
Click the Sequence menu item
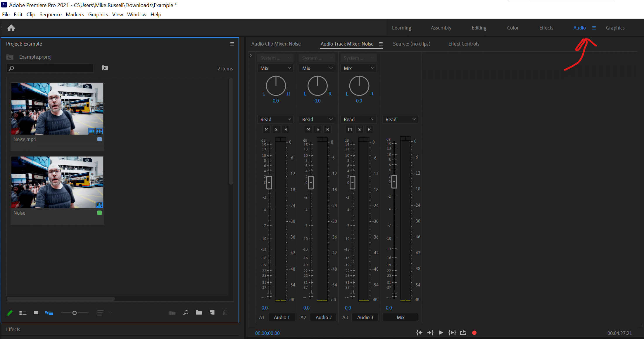point(50,15)
